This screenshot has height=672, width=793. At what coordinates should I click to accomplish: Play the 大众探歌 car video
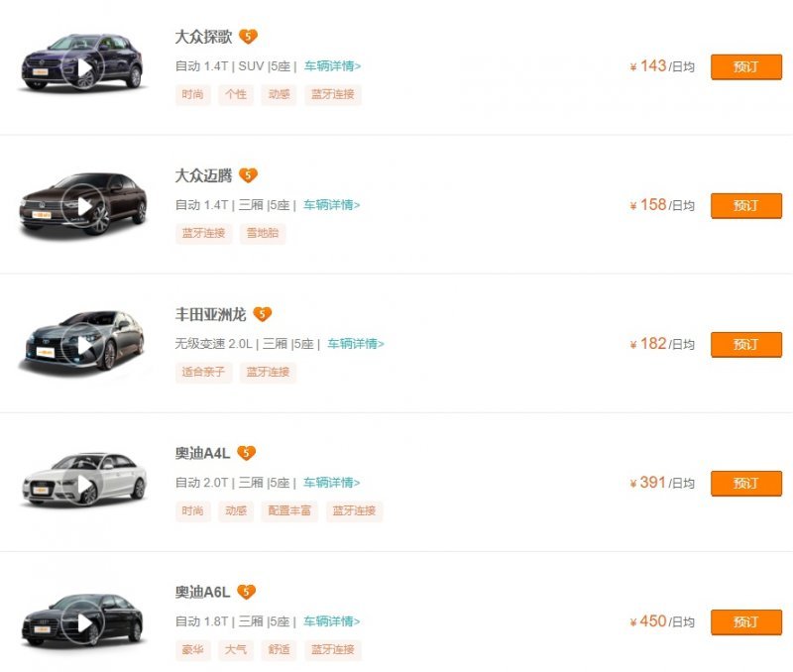pos(84,67)
